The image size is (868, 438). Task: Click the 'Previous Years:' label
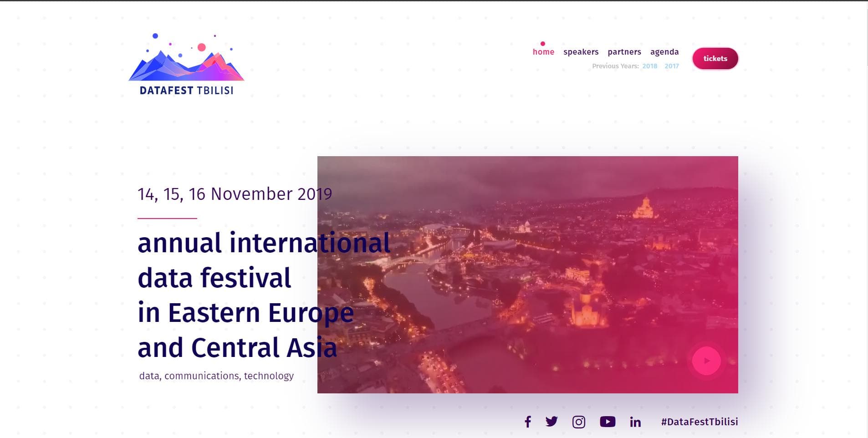(615, 66)
